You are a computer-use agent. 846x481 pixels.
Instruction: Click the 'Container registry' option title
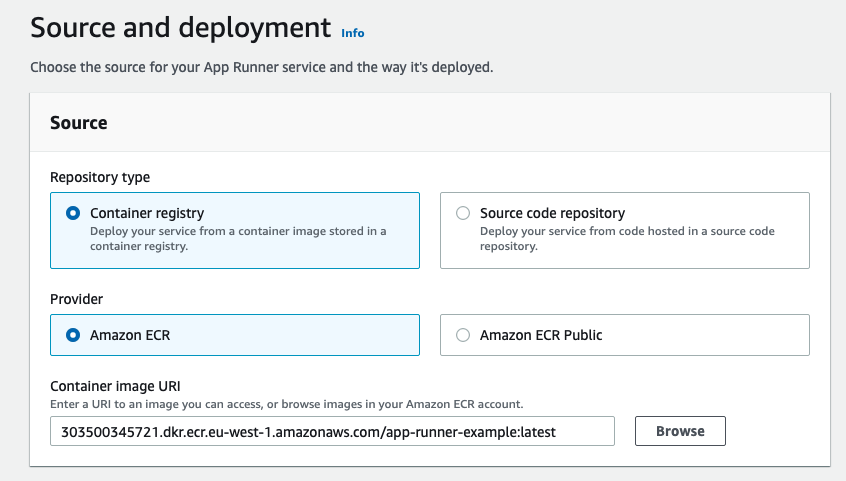147,213
